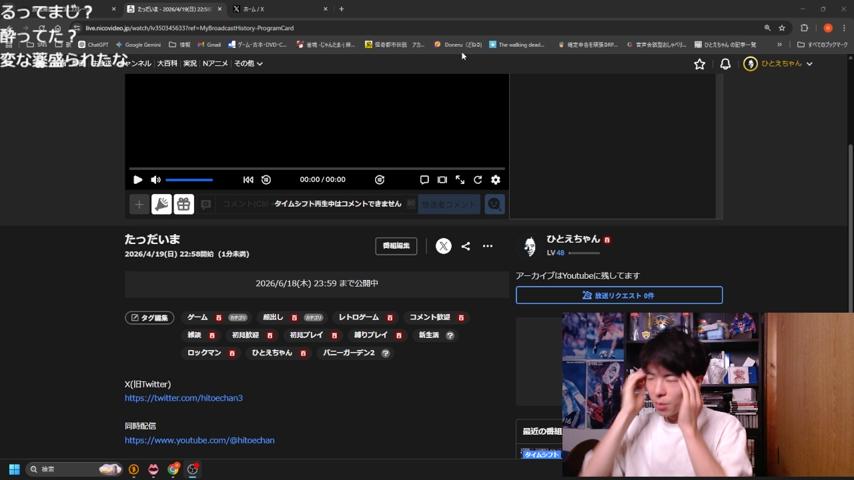
Task: Click the browser address bar URL
Action: point(190,28)
